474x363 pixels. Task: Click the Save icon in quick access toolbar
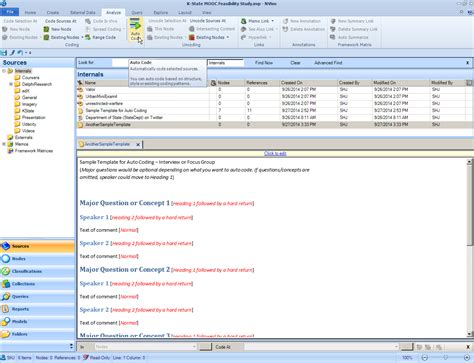tap(4, 53)
